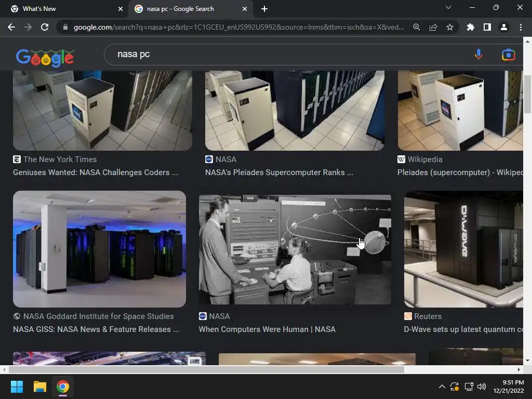Open 'D-Wave sets up latest quantum' link
The image size is (532, 399).
463,329
